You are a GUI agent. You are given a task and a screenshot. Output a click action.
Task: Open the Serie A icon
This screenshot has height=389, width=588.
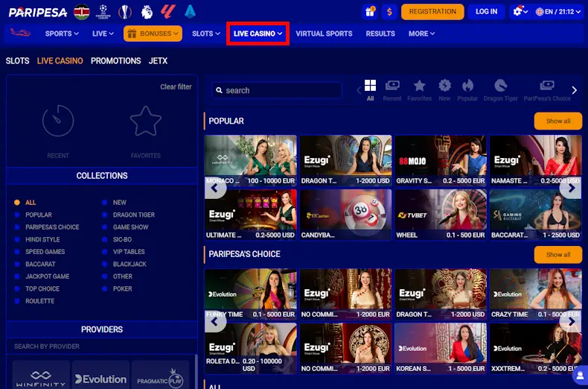pyautogui.click(x=190, y=11)
